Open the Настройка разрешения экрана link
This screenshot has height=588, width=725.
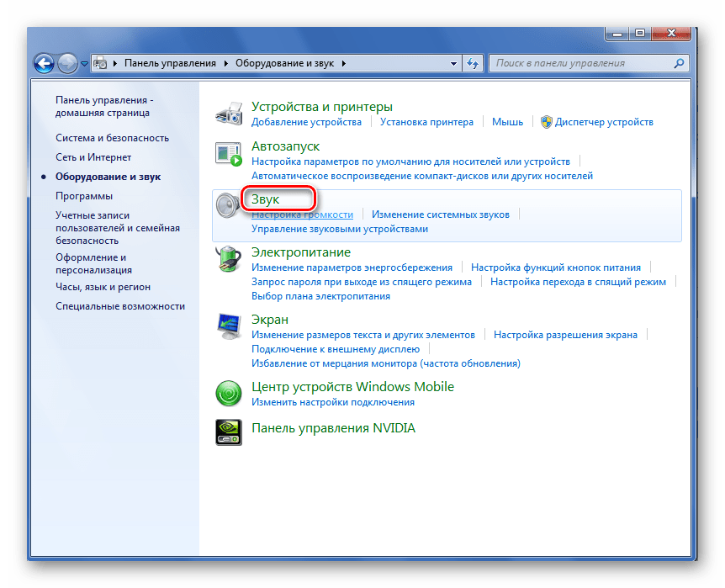(565, 335)
